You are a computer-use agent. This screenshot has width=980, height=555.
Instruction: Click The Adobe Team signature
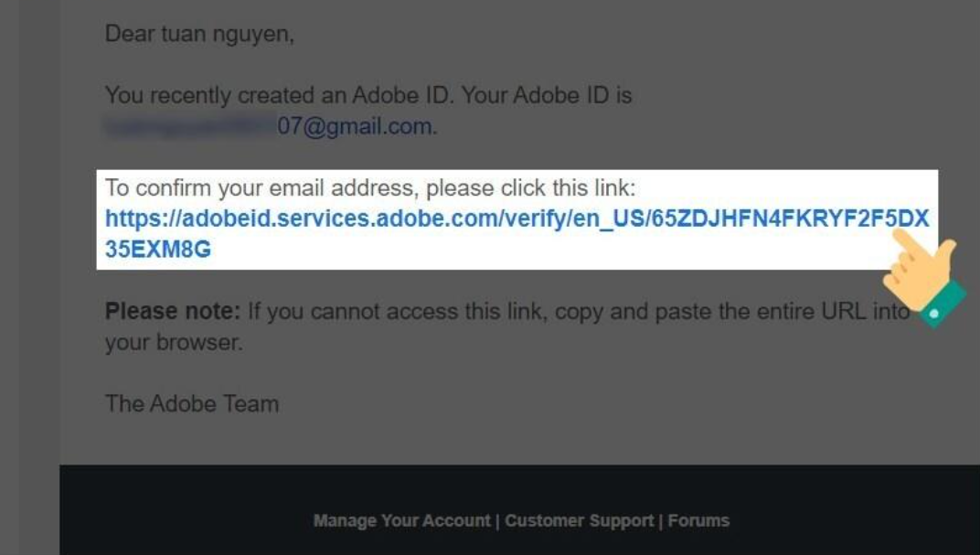(x=192, y=404)
